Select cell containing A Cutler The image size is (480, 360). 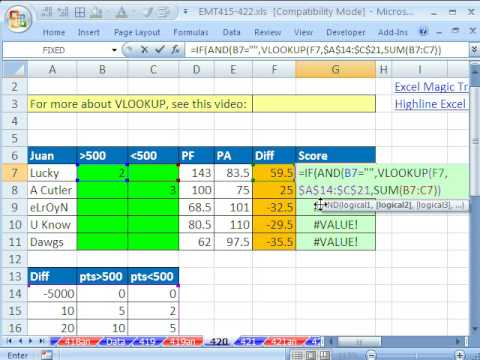click(x=52, y=190)
